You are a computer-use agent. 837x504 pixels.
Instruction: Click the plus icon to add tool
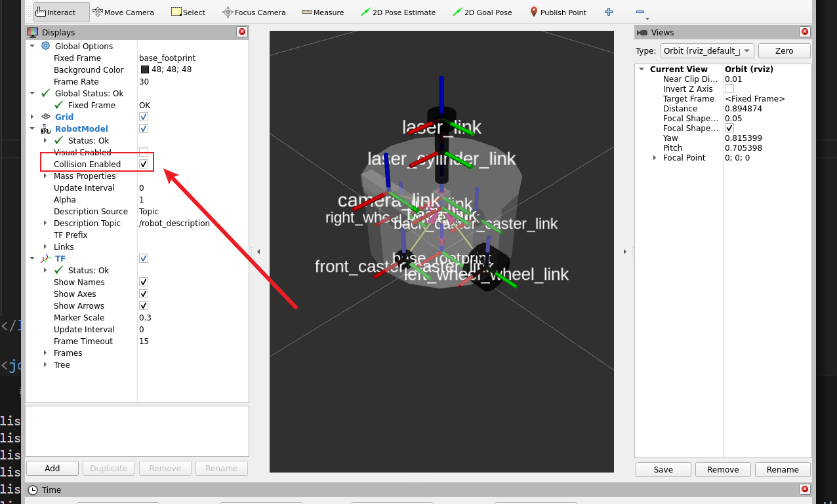coord(609,12)
